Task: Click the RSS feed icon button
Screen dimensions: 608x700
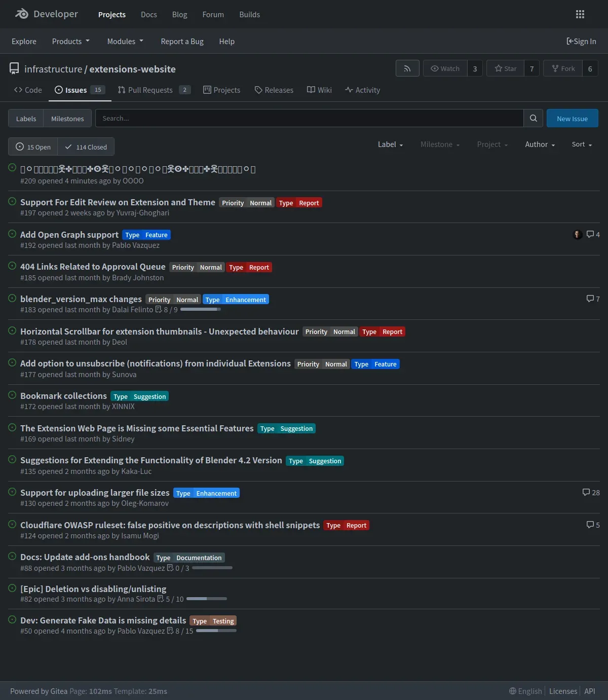Action: coord(407,68)
